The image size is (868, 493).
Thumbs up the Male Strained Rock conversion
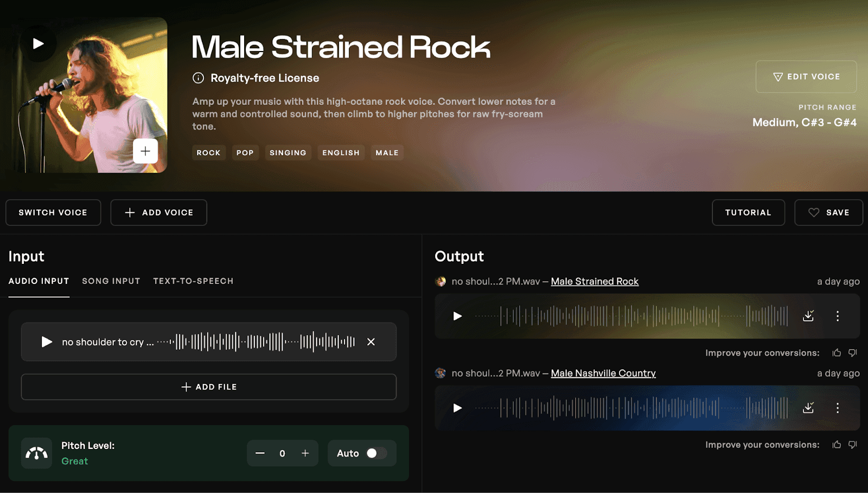click(x=837, y=353)
